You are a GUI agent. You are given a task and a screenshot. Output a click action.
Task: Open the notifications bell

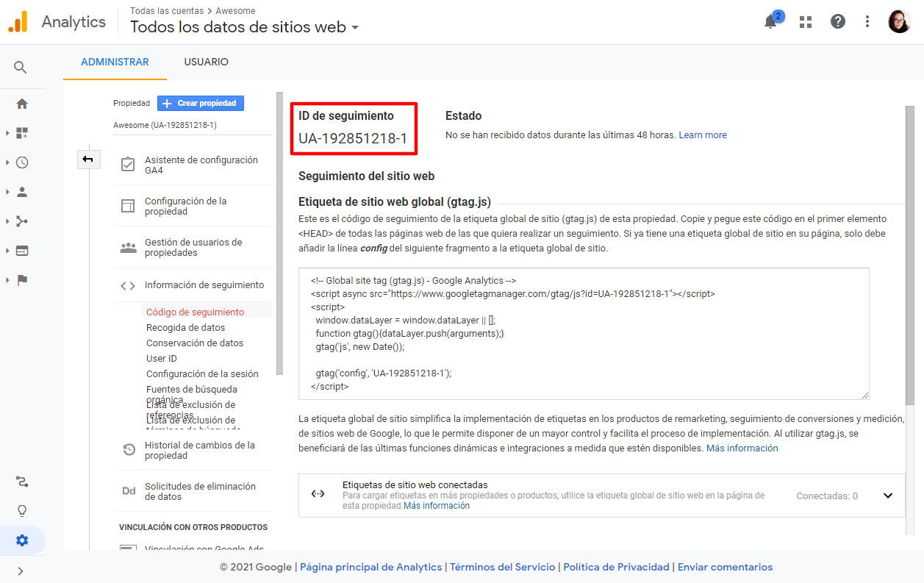770,21
